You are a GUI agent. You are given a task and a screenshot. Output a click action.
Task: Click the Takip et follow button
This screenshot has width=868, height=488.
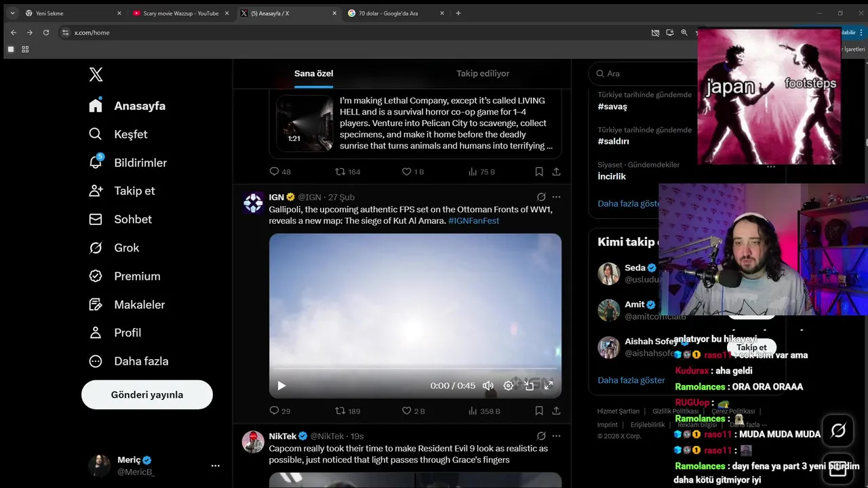751,347
